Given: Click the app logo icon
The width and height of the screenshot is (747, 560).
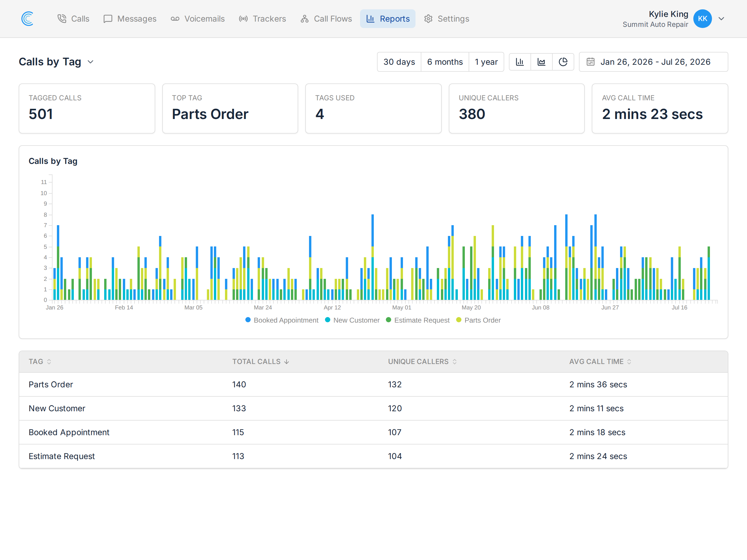Looking at the screenshot, I should click(28, 19).
